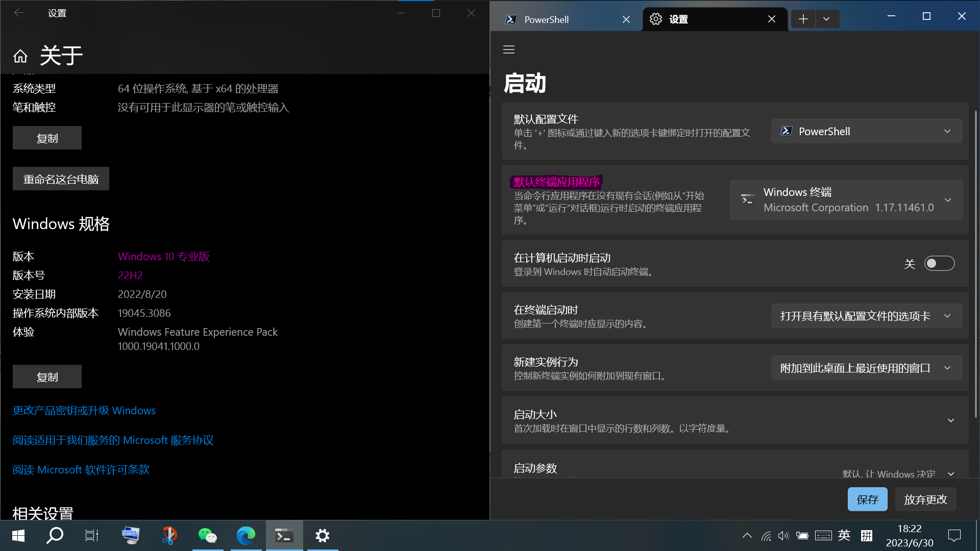Open default terminal application dropdown

(x=846, y=200)
